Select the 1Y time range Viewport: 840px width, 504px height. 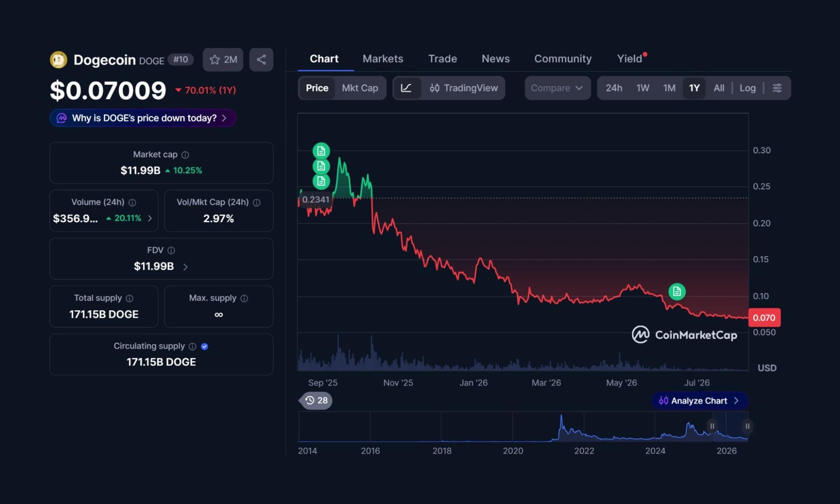point(694,88)
